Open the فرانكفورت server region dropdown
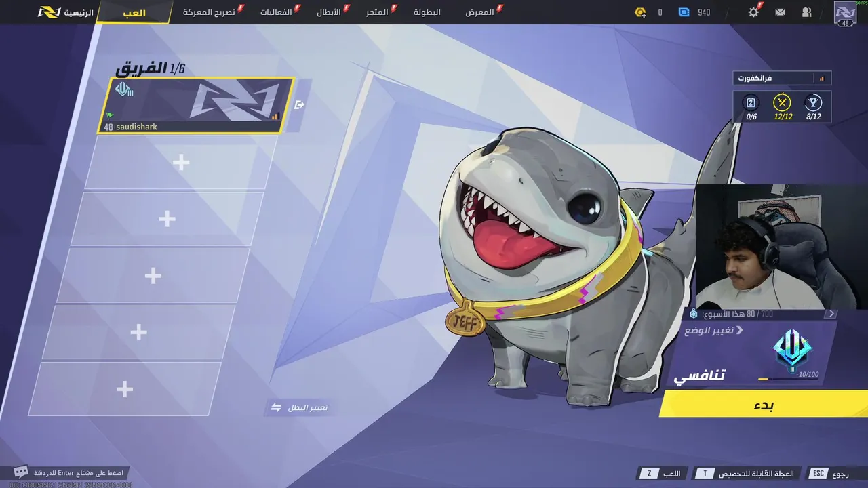This screenshot has width=868, height=488. pyautogui.click(x=782, y=79)
